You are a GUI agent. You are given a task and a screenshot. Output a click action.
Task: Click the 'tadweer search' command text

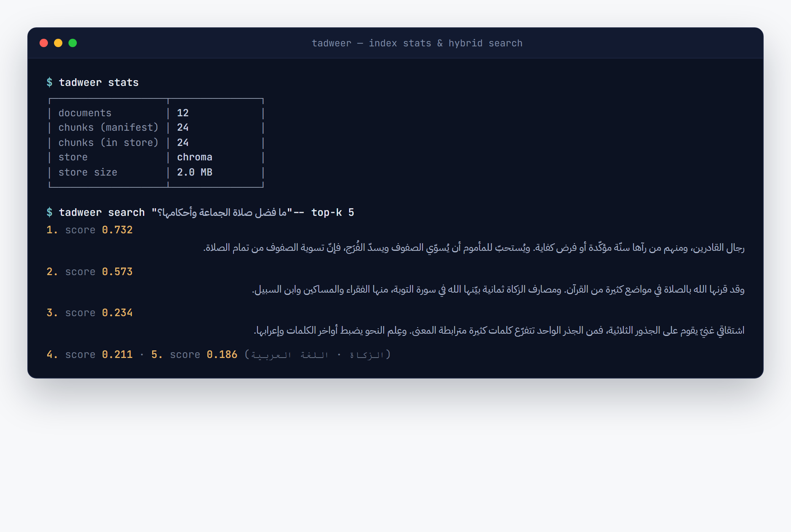102,212
